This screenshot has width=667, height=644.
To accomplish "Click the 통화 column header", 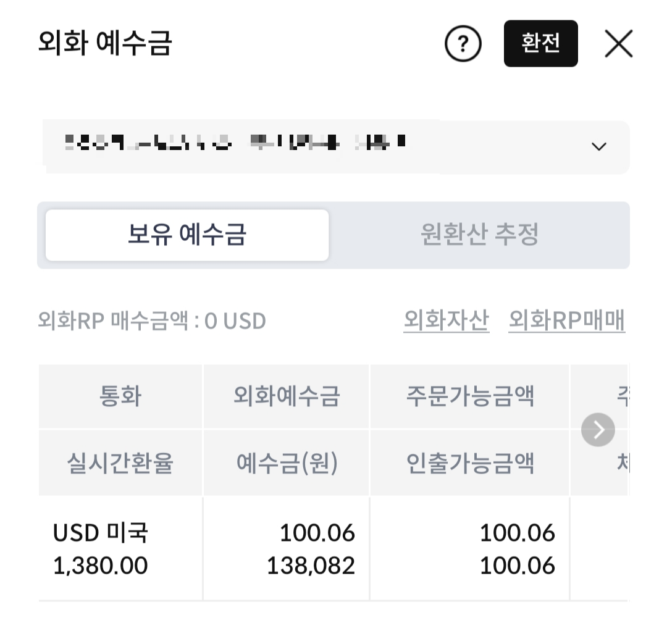I will (x=120, y=396).
